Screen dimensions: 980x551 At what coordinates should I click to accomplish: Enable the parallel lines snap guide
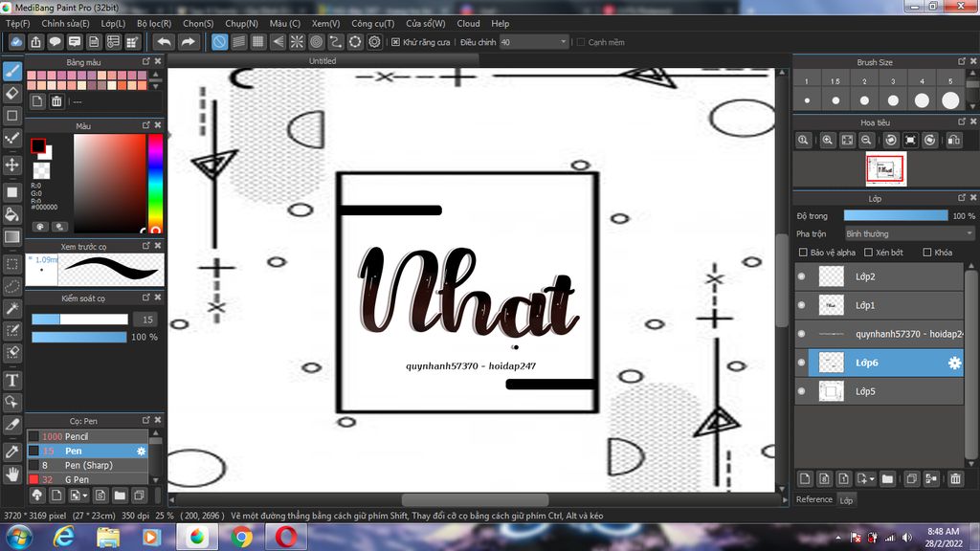click(x=238, y=42)
